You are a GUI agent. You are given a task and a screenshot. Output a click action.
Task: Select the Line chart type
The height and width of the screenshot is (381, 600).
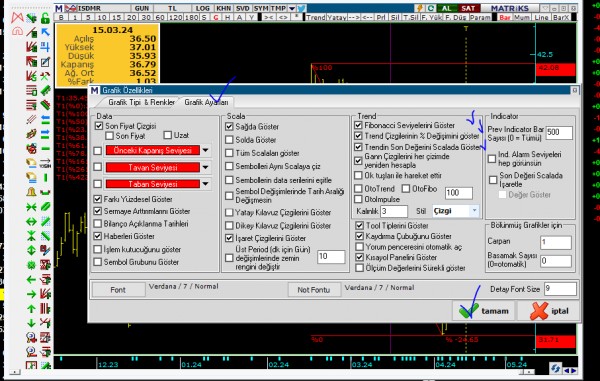point(541,18)
